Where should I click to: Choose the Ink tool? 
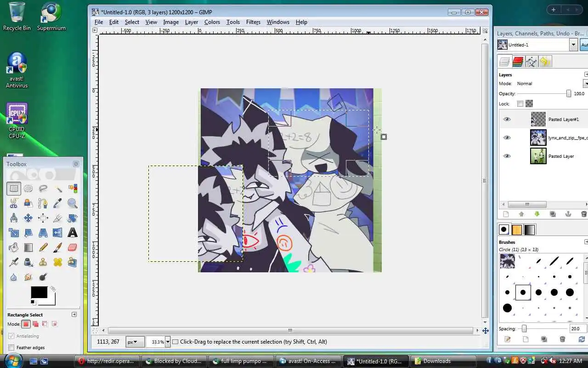pos(28,262)
